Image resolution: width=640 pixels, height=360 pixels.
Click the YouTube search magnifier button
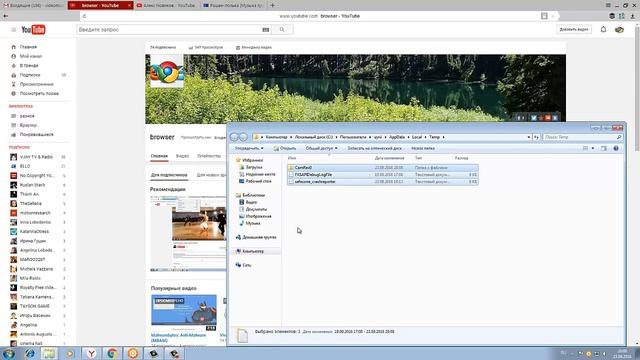[x=282, y=30]
